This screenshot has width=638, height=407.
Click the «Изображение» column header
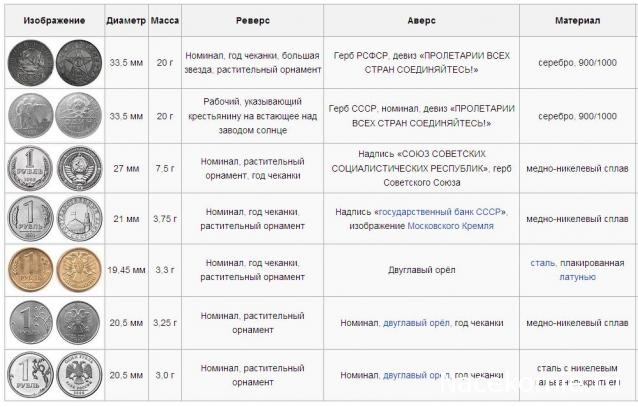(54, 20)
